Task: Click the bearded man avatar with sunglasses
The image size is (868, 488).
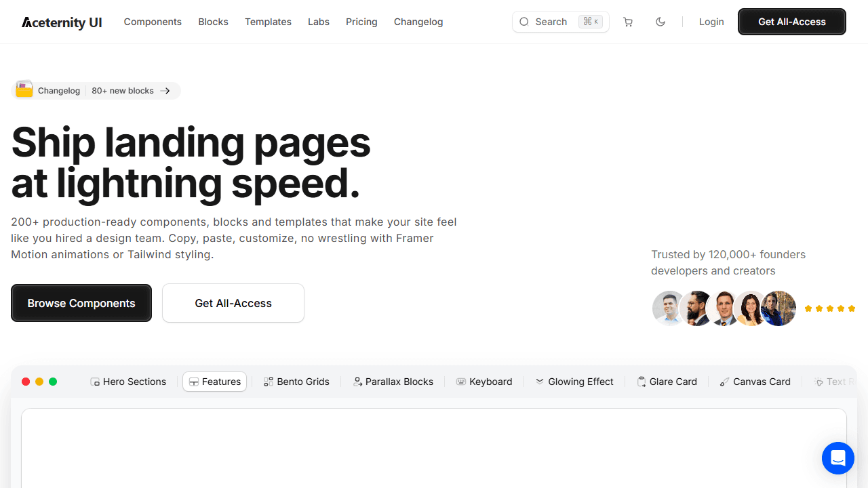Action: [x=698, y=308]
